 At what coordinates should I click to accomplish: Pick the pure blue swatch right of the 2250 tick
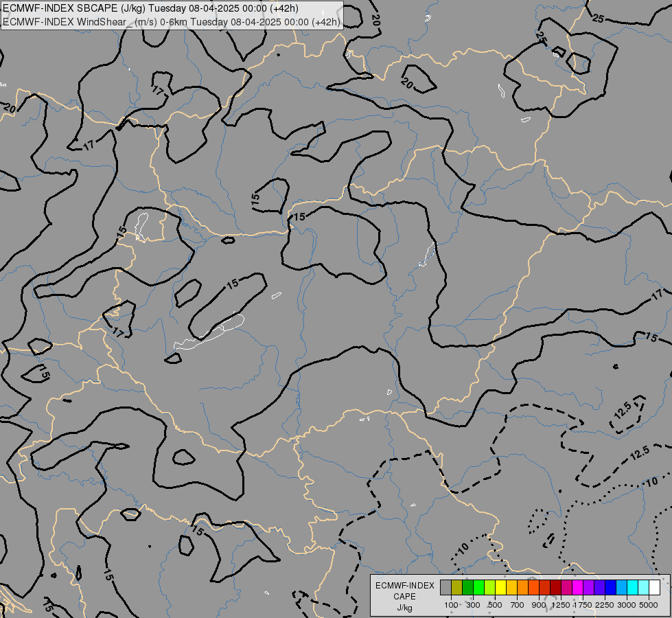click(x=611, y=587)
